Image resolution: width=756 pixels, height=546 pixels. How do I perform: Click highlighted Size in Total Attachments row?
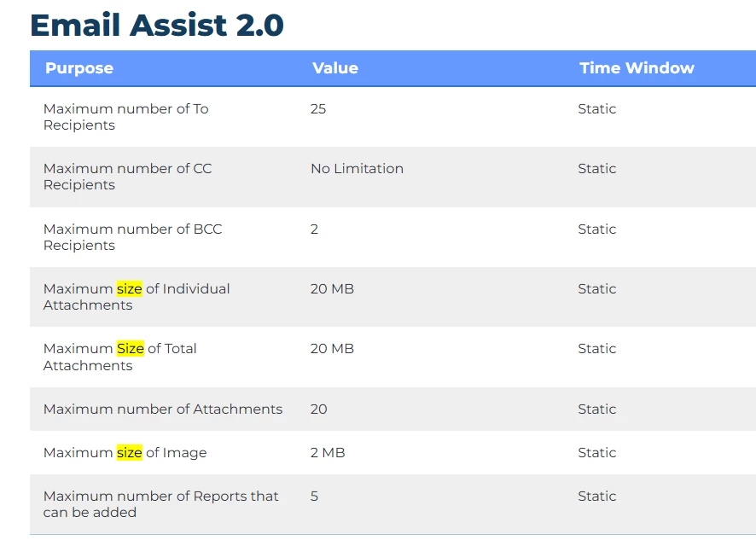click(131, 348)
